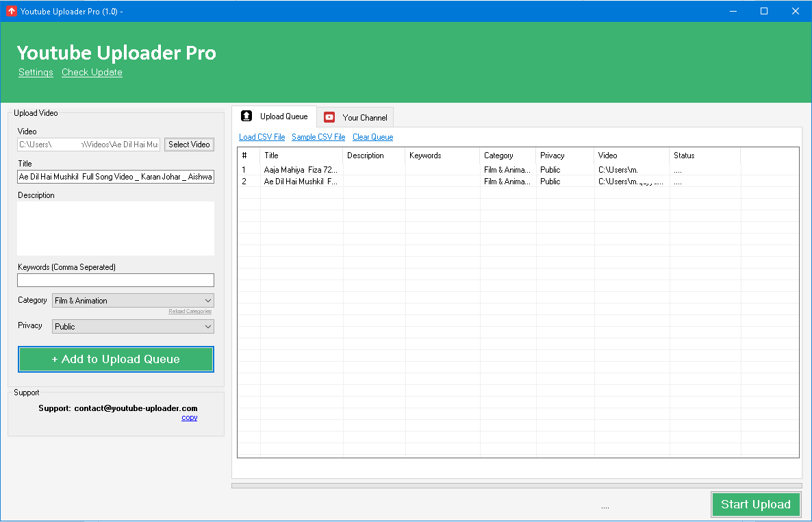The image size is (812, 522).
Task: Click the # column header
Action: pos(249,156)
